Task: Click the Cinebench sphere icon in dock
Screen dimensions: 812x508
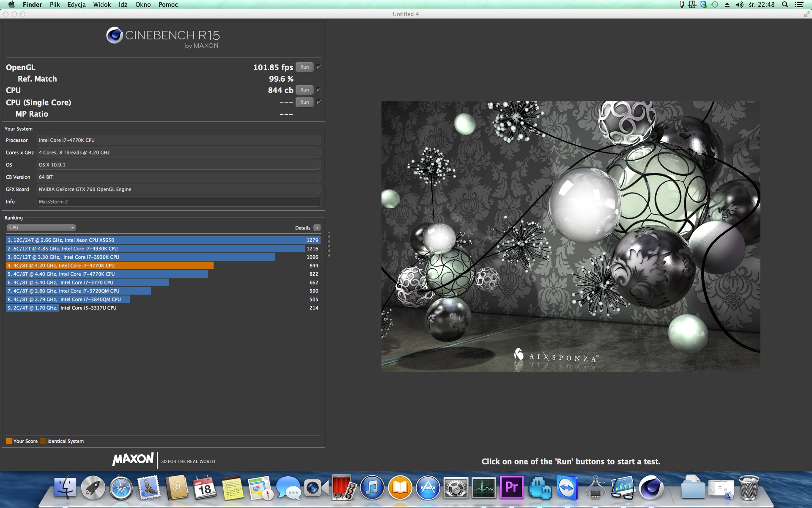Action: 651,488
